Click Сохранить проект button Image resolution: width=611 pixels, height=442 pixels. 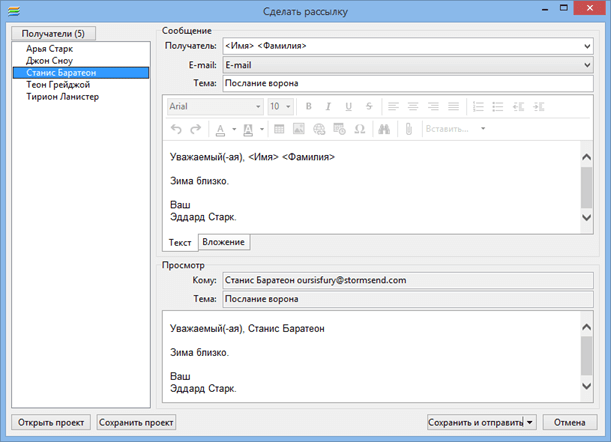point(136,422)
